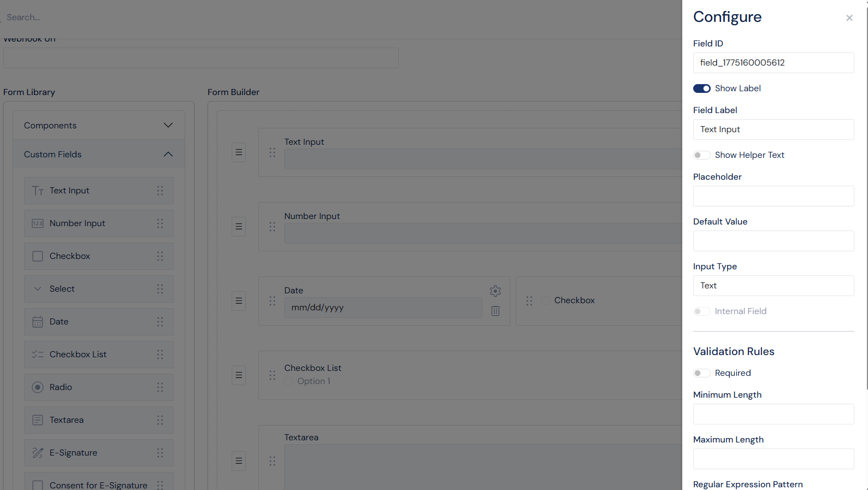Screen dimensions: 868x490
Task: Select the Text Input component icon
Action: pos(37,190)
